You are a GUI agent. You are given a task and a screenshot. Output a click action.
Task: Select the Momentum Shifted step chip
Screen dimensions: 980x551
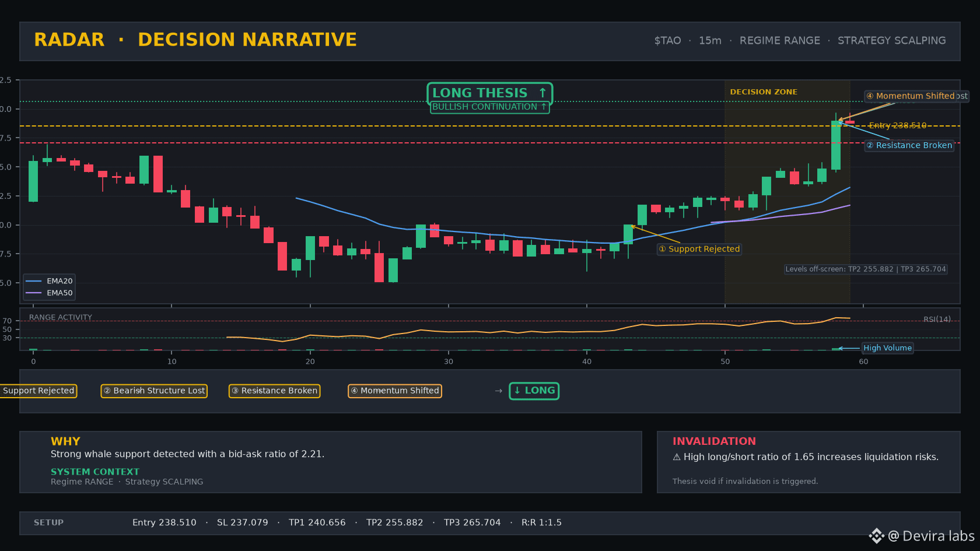click(x=395, y=391)
